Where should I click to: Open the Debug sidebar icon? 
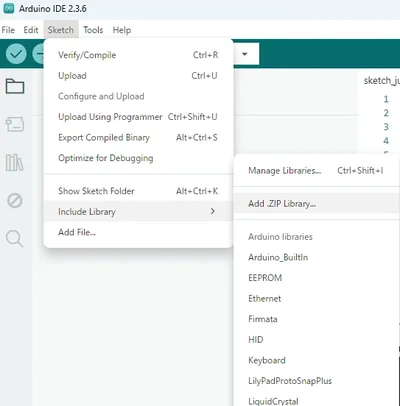tap(15, 201)
